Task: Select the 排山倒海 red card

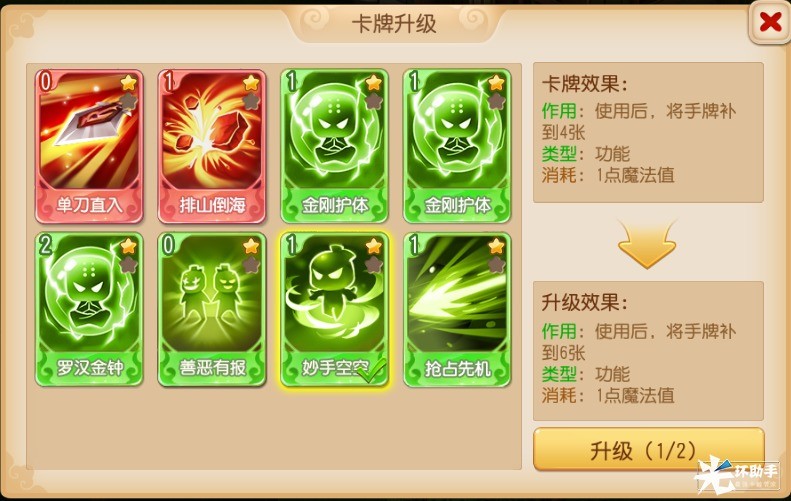Action: pos(212,146)
